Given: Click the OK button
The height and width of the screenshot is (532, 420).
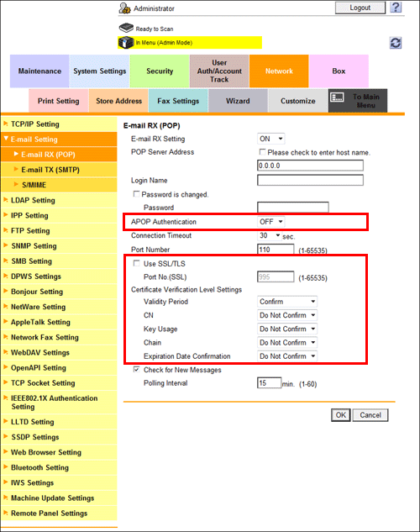Looking at the screenshot, I should (x=341, y=415).
